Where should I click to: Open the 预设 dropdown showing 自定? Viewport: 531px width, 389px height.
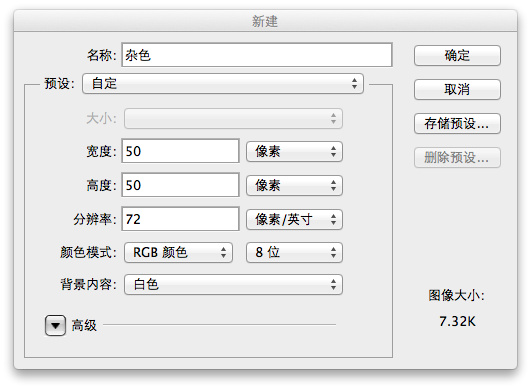point(223,83)
